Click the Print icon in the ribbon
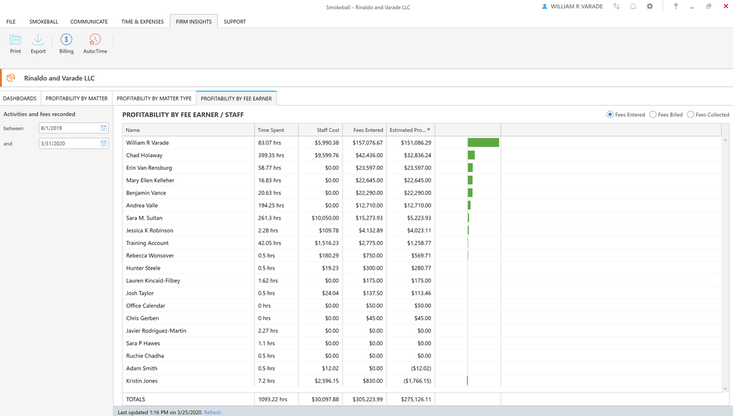This screenshot has height=416, width=733. (15, 40)
